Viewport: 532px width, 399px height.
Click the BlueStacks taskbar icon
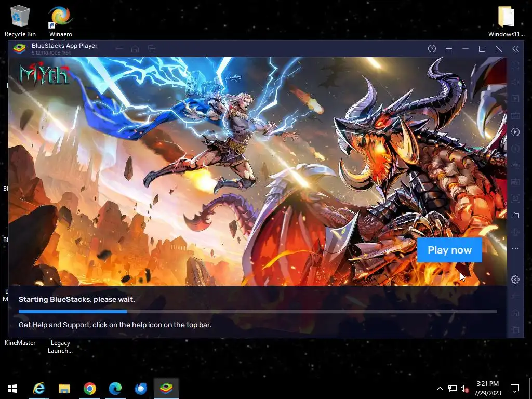coord(166,389)
